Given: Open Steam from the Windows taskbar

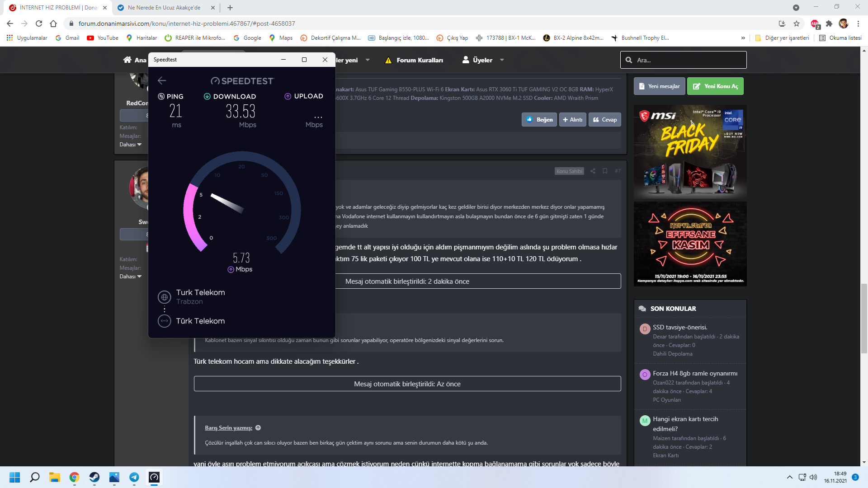Looking at the screenshot, I should click(94, 477).
